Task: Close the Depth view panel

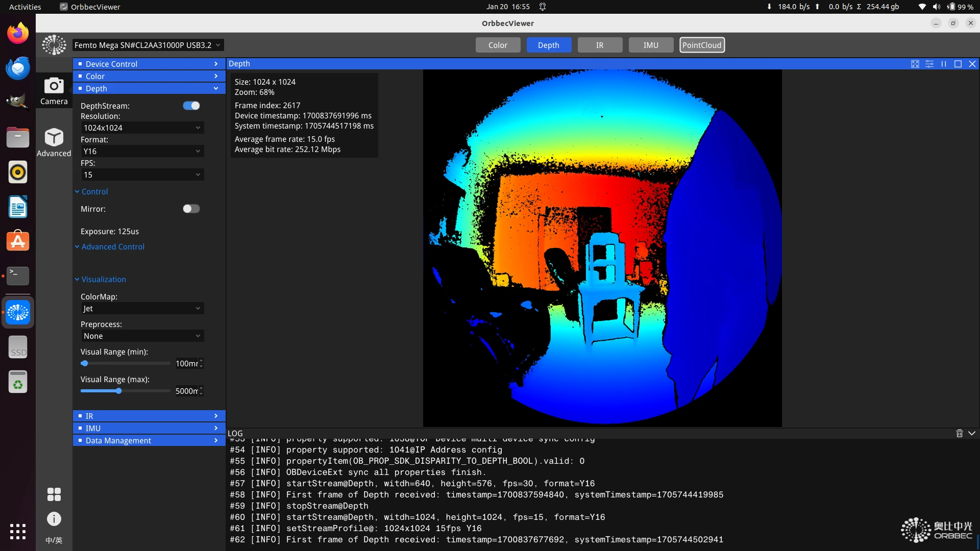Action: (972, 64)
